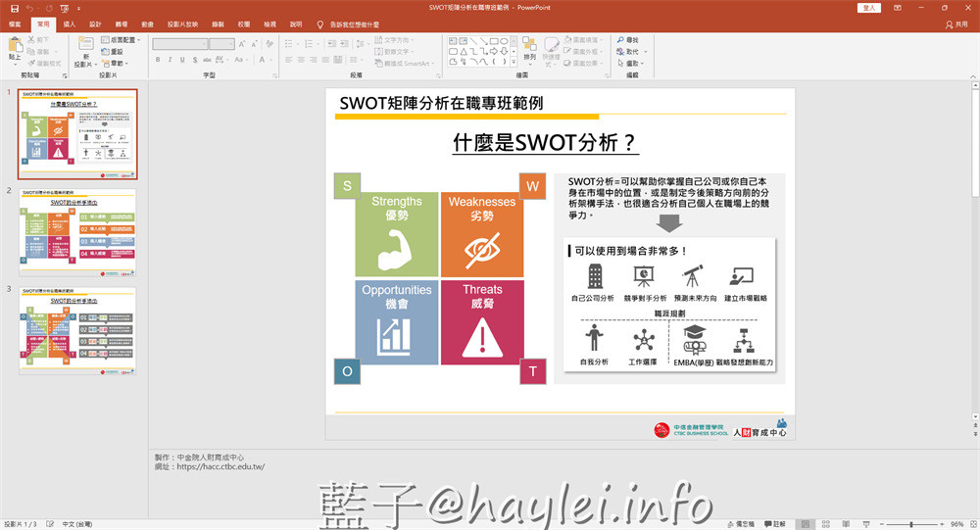Switch to the 投影片放映 (Slide Show) tab
The height and width of the screenshot is (530, 980).
(182, 24)
